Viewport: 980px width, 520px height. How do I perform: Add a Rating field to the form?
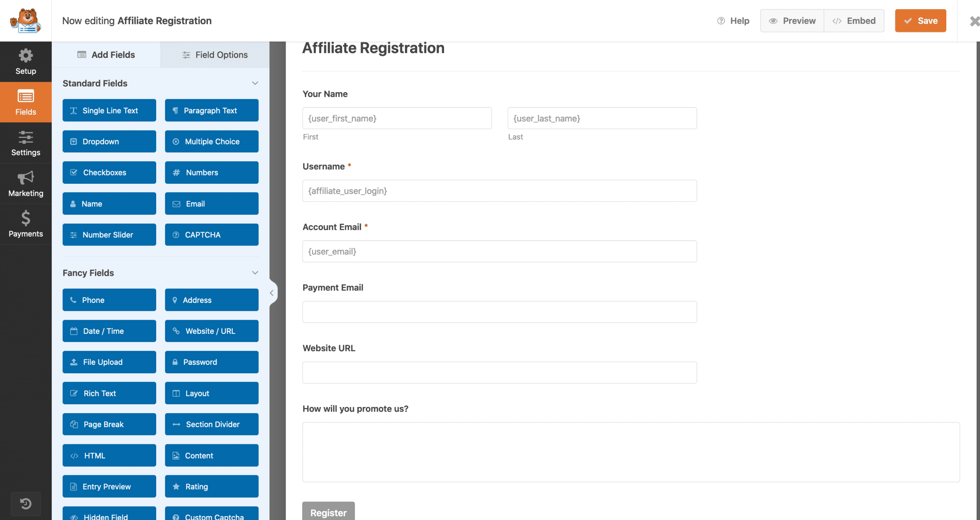(211, 486)
